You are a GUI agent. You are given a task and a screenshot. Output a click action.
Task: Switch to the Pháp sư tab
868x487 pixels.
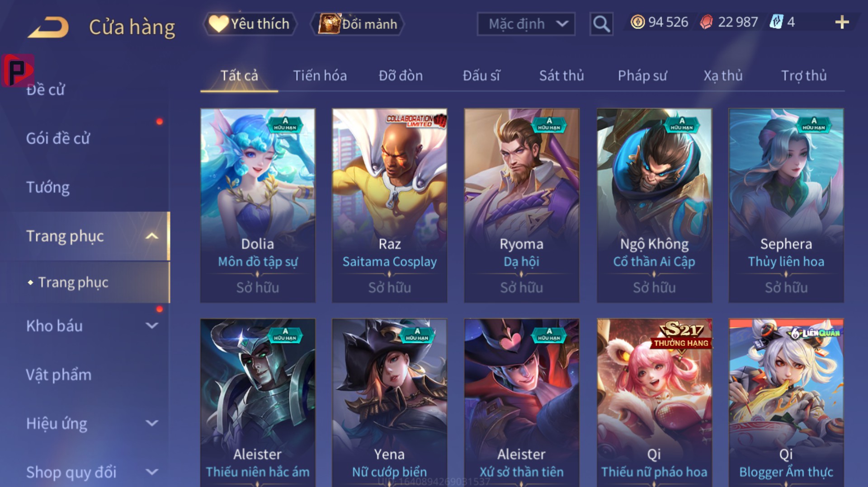pyautogui.click(x=642, y=75)
